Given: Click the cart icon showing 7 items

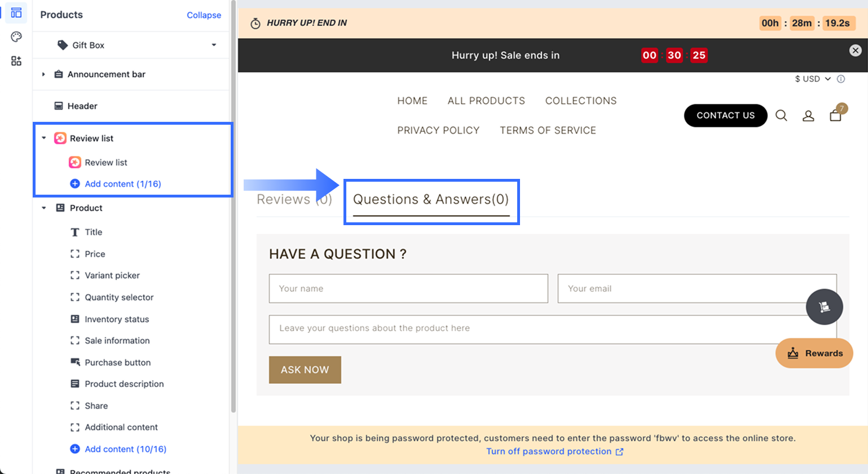Looking at the screenshot, I should coord(835,116).
